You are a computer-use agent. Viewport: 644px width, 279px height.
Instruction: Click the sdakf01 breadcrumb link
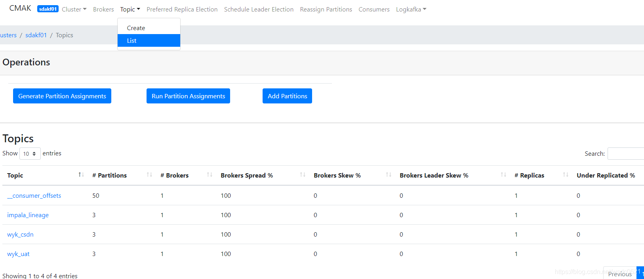36,35
